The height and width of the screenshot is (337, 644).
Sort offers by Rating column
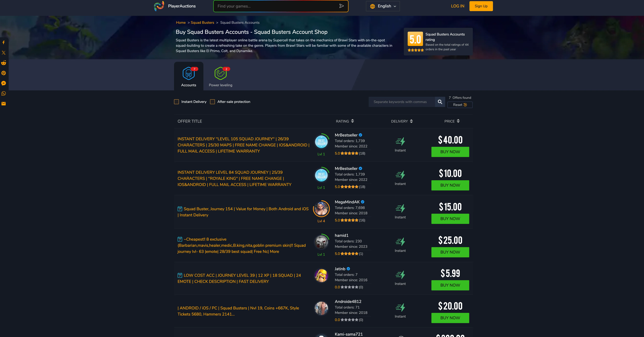345,121
